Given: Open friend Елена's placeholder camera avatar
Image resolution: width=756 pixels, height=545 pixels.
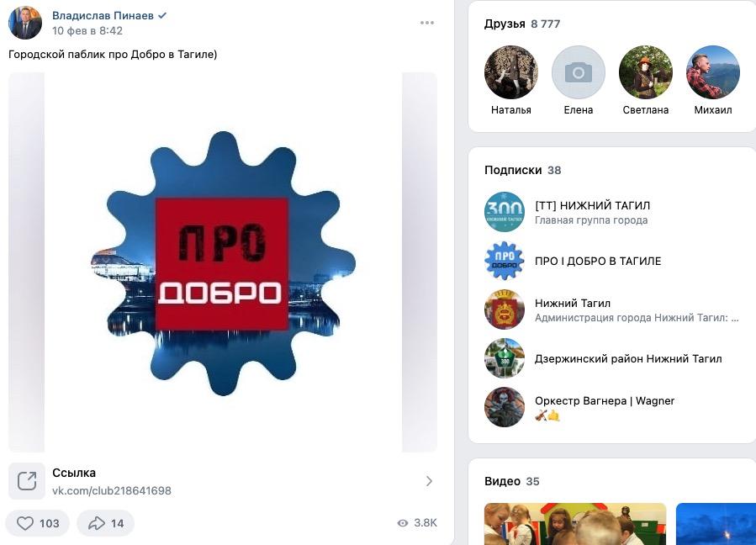Looking at the screenshot, I should click(579, 72).
